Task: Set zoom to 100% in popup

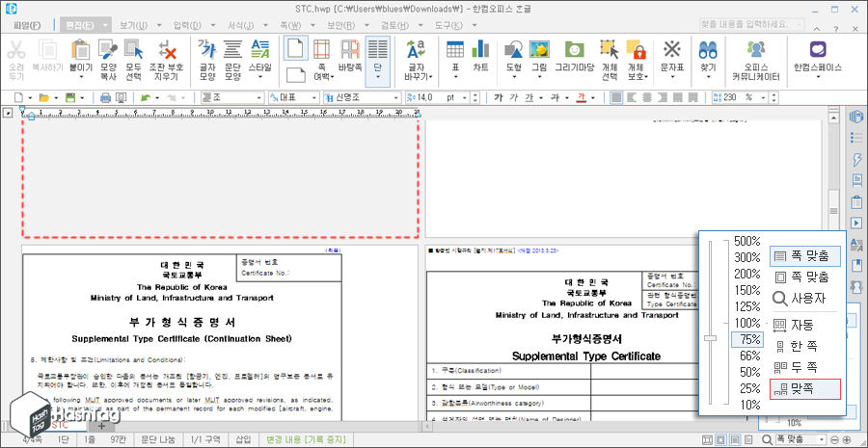Action: [747, 323]
